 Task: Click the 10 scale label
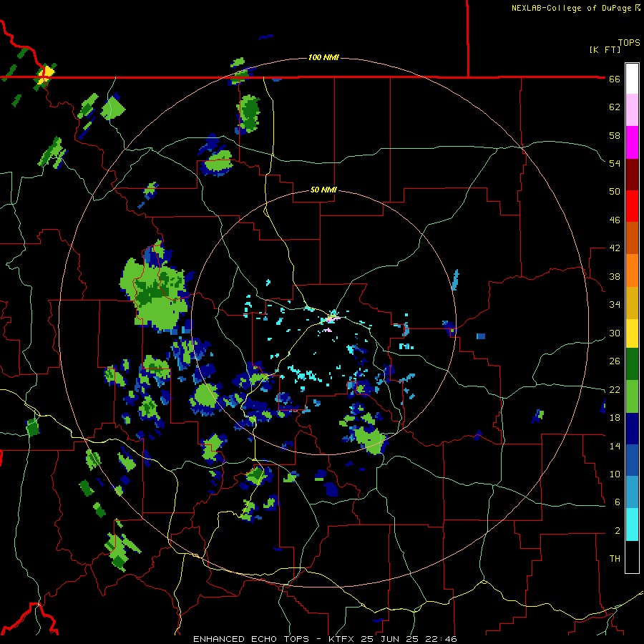tap(615, 474)
